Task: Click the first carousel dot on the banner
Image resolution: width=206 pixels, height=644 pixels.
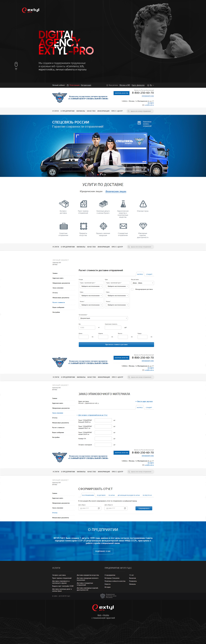Action: coord(98,175)
